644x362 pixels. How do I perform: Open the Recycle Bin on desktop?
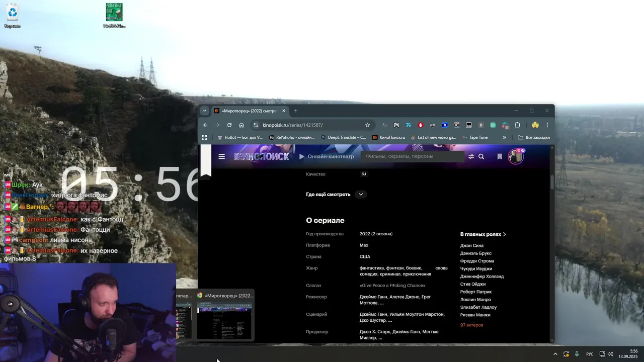[x=12, y=16]
